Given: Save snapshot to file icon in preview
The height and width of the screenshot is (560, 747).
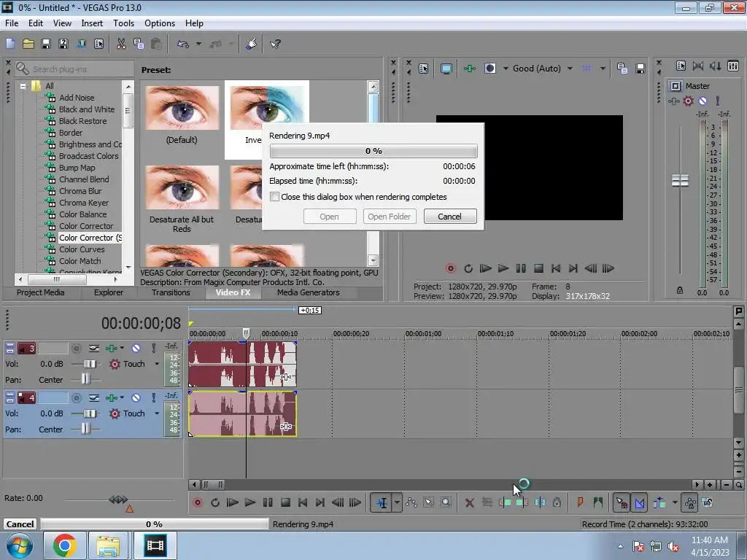Looking at the screenshot, I should click(x=640, y=69).
